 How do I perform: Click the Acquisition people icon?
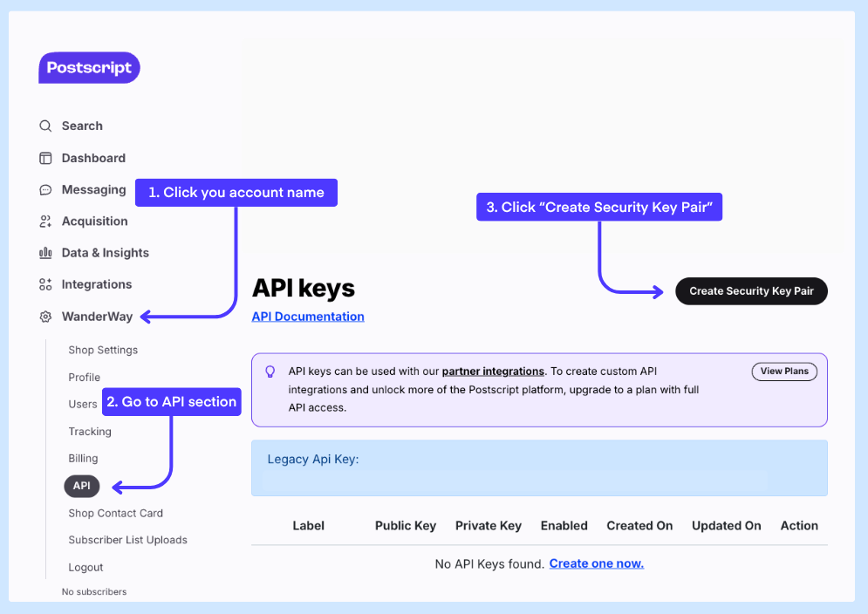[45, 222]
